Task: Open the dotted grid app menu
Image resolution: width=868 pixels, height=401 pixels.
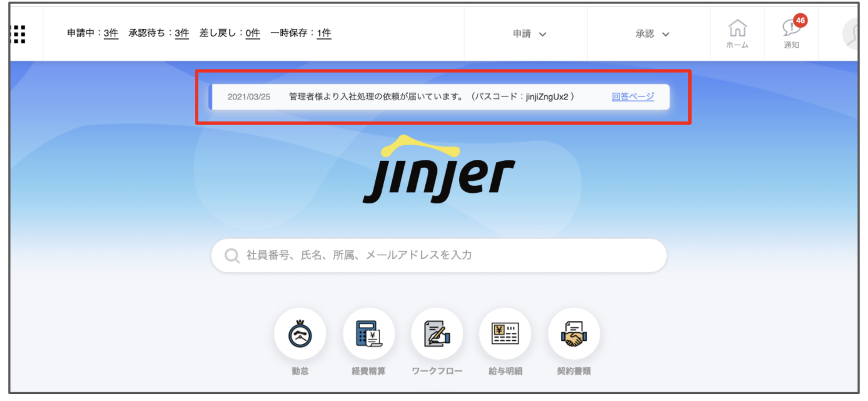Action: 19,34
